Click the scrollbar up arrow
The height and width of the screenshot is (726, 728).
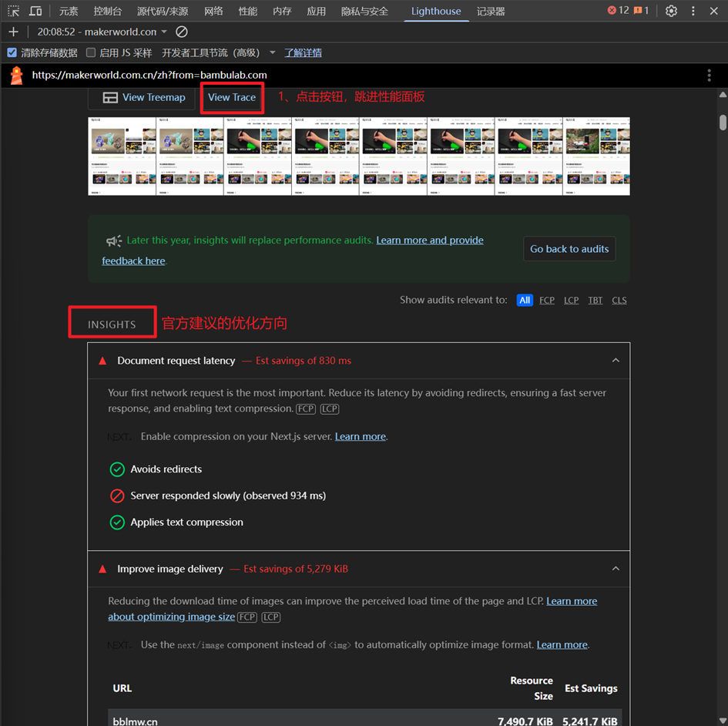click(723, 95)
